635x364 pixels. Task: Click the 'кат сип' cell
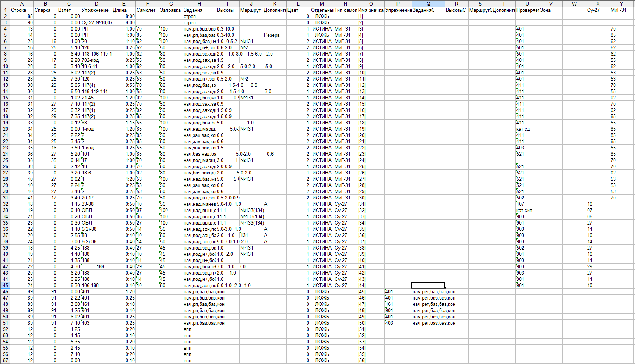tap(527, 210)
